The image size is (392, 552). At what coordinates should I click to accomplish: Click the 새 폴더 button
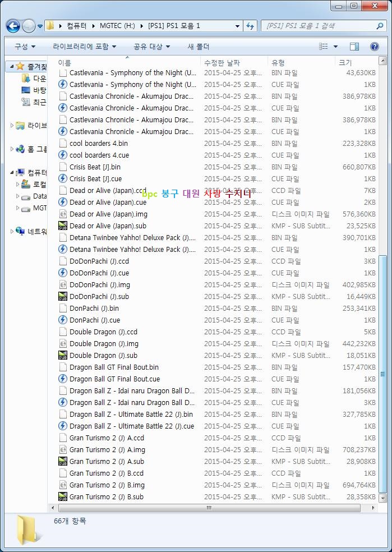click(199, 47)
